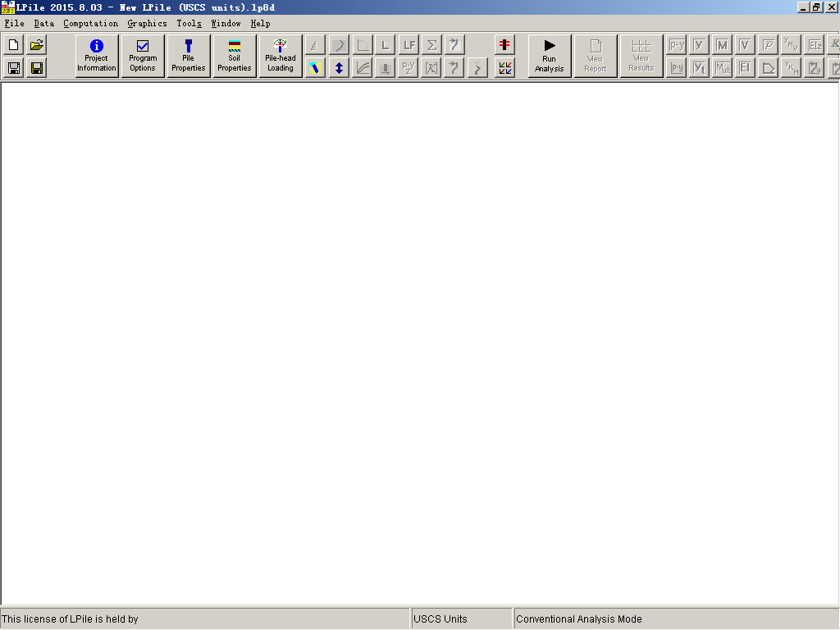Click View Report button
Viewport: 840px width, 630px height.
click(596, 57)
